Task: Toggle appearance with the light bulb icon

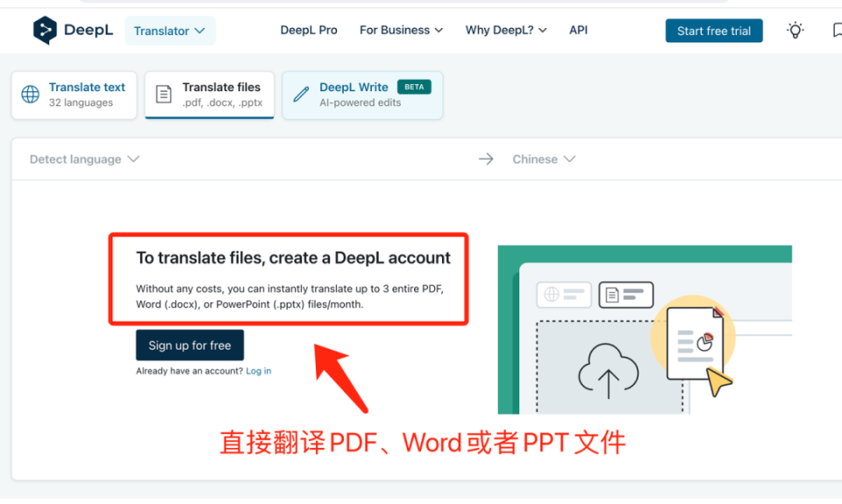Action: tap(796, 30)
